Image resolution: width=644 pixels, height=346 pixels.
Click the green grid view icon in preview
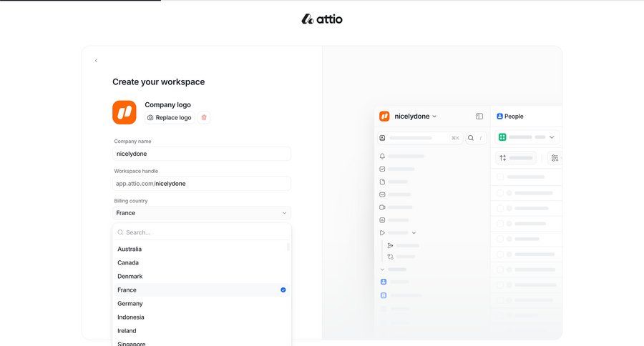click(502, 137)
